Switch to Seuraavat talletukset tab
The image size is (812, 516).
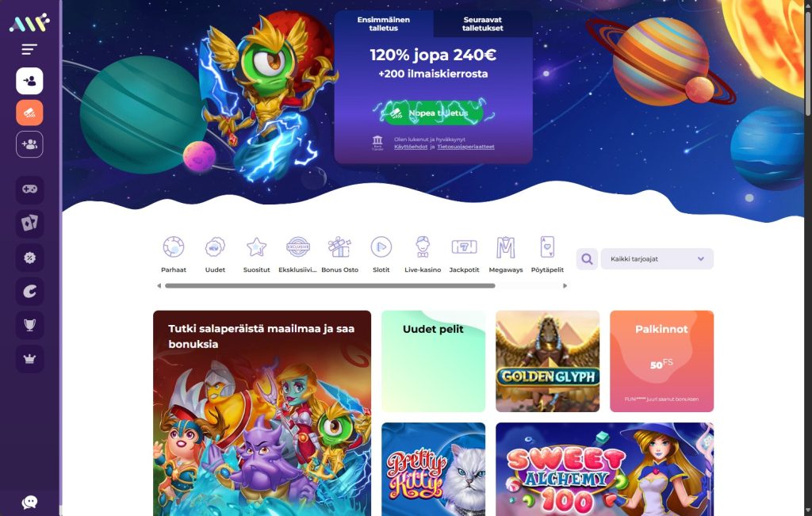[x=483, y=24]
